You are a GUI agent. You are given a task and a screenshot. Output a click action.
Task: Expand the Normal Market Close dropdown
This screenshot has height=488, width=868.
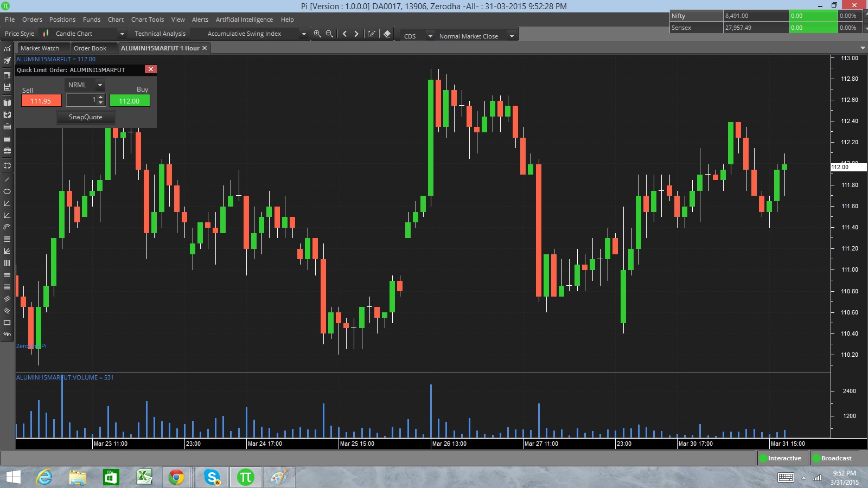coord(512,36)
